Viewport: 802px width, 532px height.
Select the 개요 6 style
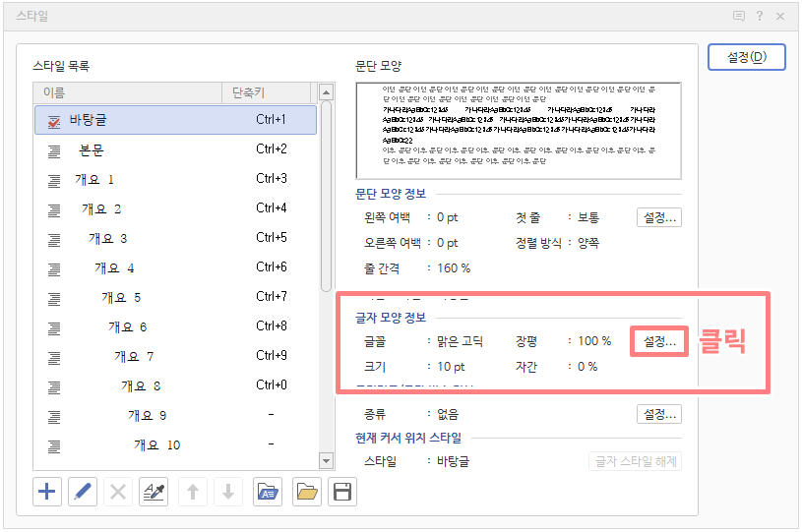tap(175, 327)
